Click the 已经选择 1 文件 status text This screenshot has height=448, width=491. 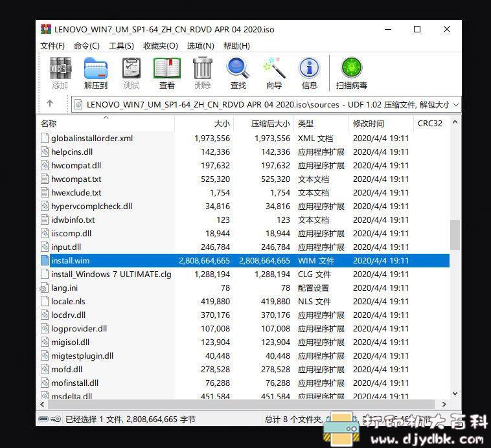(130, 420)
